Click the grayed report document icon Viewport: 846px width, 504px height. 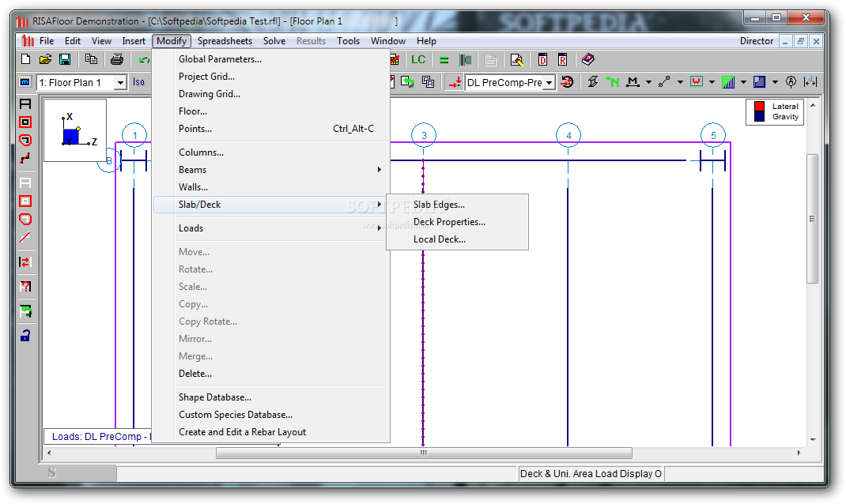click(490, 60)
